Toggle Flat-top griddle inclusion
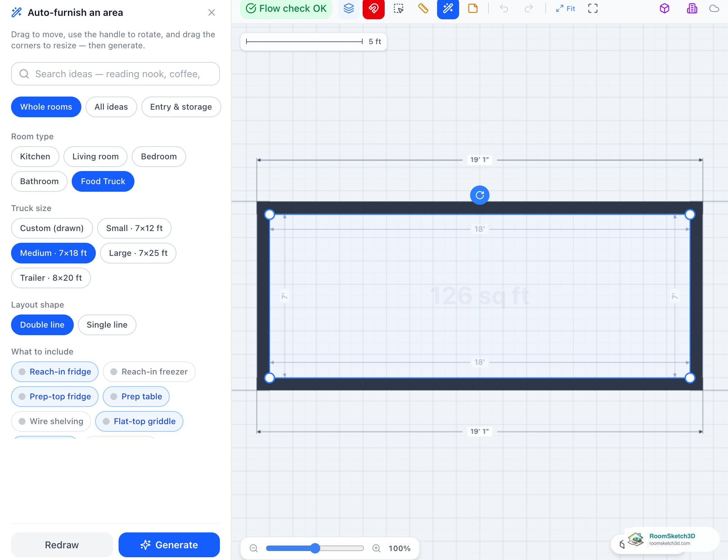This screenshot has width=728, height=560. pos(139,421)
